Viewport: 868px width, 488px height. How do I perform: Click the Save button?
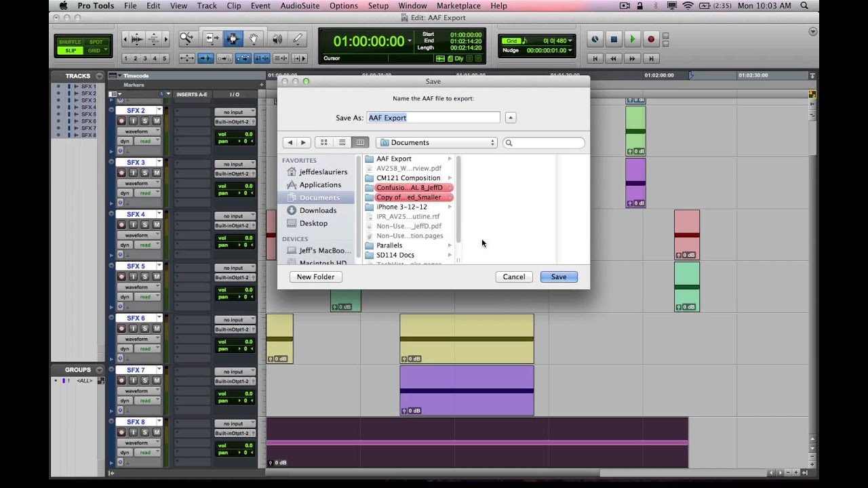[559, 277]
